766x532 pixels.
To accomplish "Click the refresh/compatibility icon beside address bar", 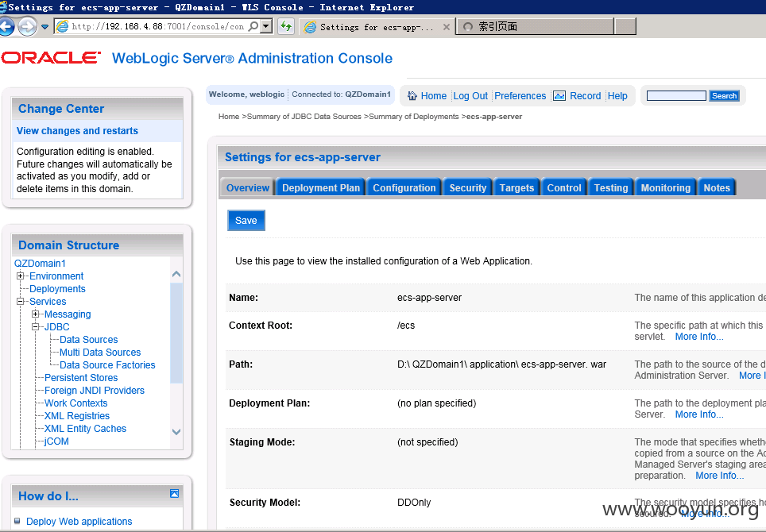I will (286, 26).
